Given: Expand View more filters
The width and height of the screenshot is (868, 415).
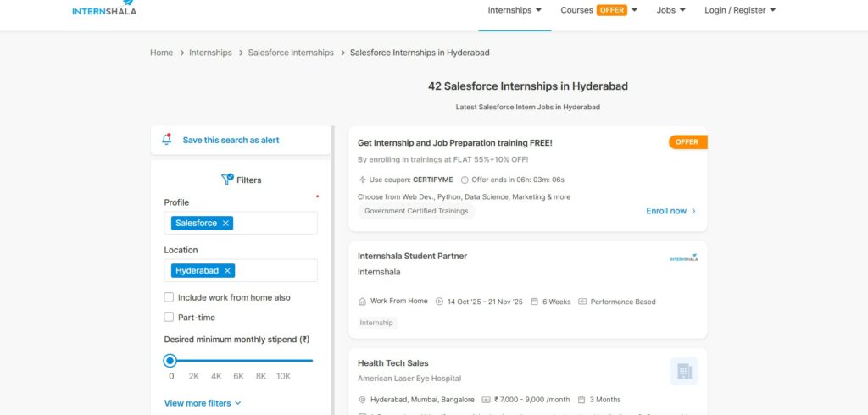Looking at the screenshot, I should point(203,403).
